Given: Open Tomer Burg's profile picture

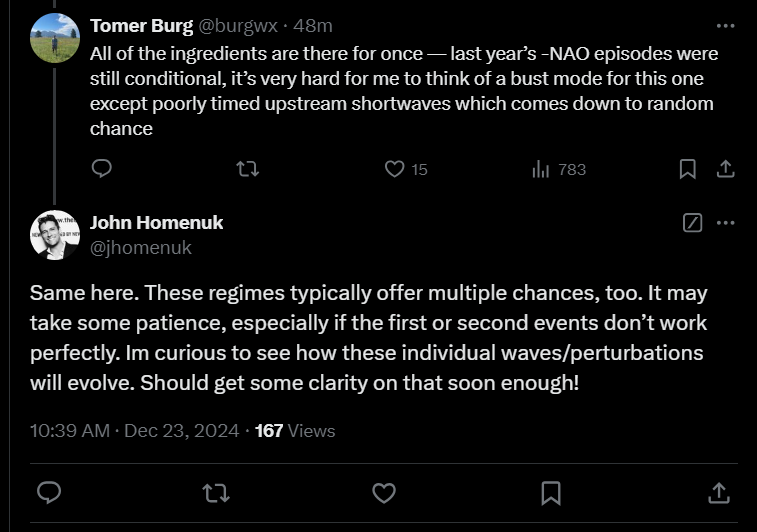Looking at the screenshot, I should 55,38.
